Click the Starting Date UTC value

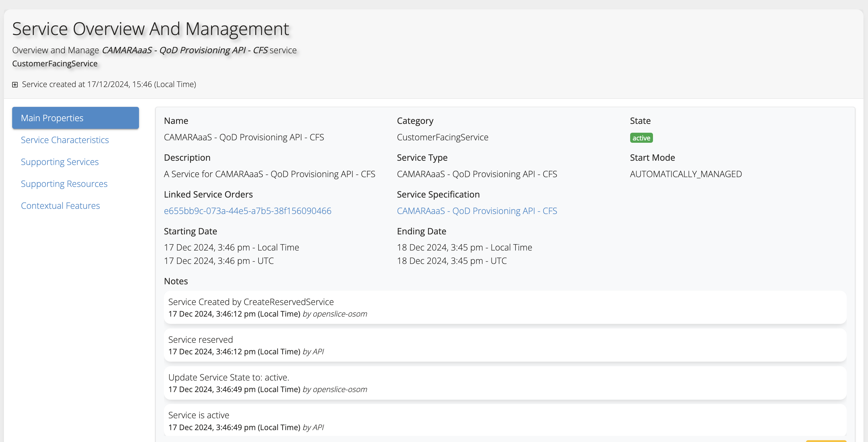click(219, 261)
